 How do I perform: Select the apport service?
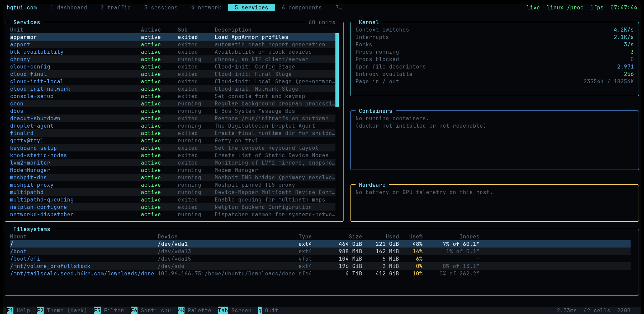(173, 44)
